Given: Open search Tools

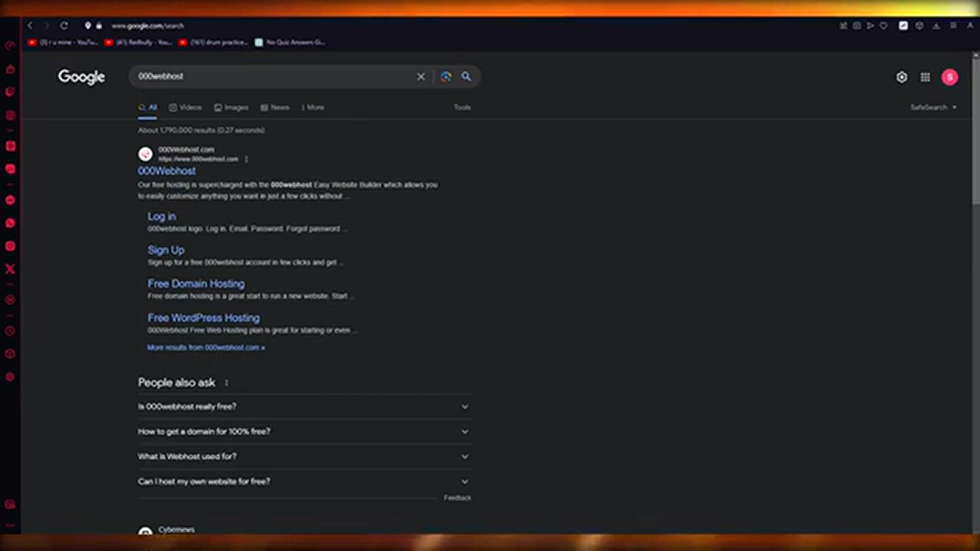Looking at the screenshot, I should click(x=462, y=107).
